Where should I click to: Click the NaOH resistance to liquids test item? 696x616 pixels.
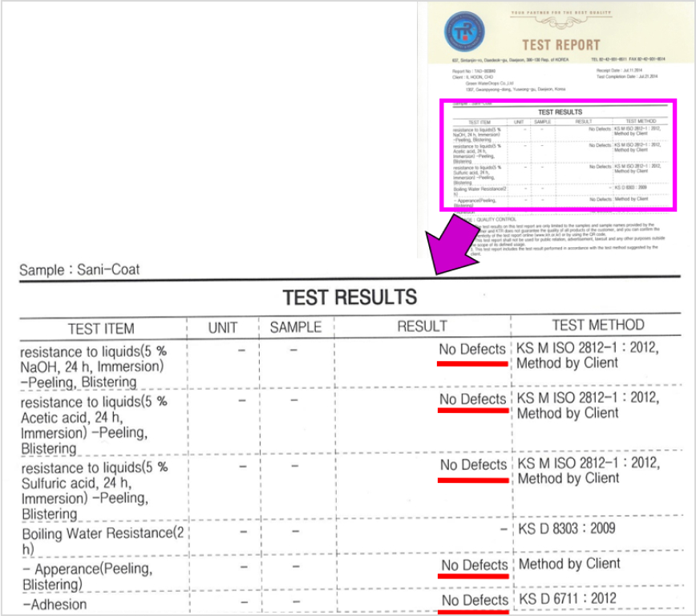click(x=94, y=367)
